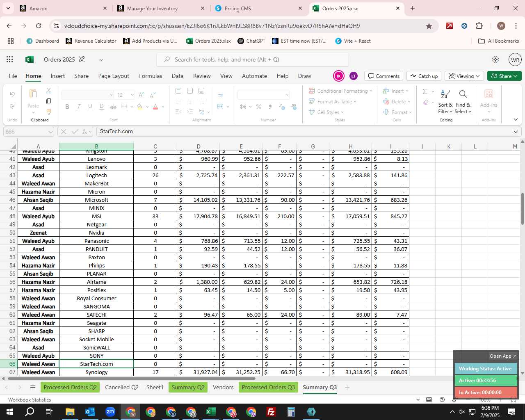Click the Redo arrow icon
The image size is (525, 420).
point(12,106)
